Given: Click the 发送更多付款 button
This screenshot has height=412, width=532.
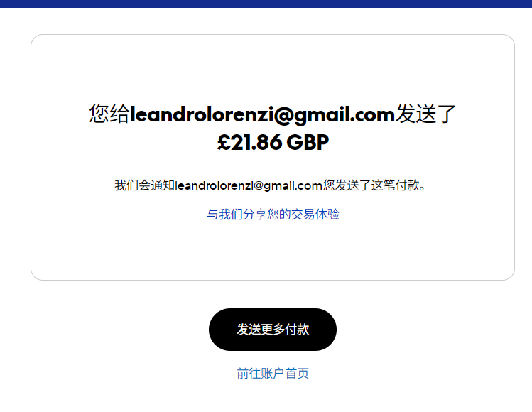Looking at the screenshot, I should (x=273, y=329).
